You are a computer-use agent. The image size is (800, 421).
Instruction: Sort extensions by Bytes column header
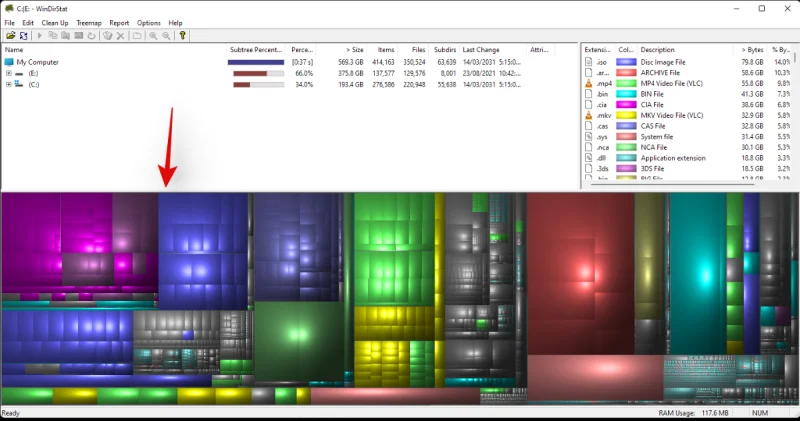(x=752, y=49)
